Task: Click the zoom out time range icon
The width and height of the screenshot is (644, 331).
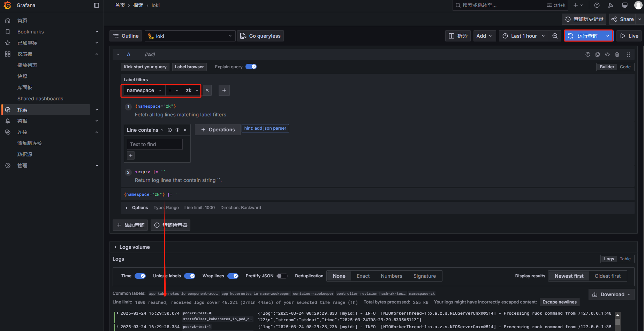Action: [x=555, y=36]
